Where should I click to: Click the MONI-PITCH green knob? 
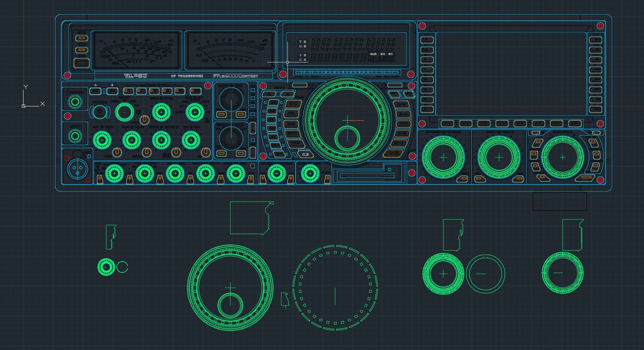161,112
